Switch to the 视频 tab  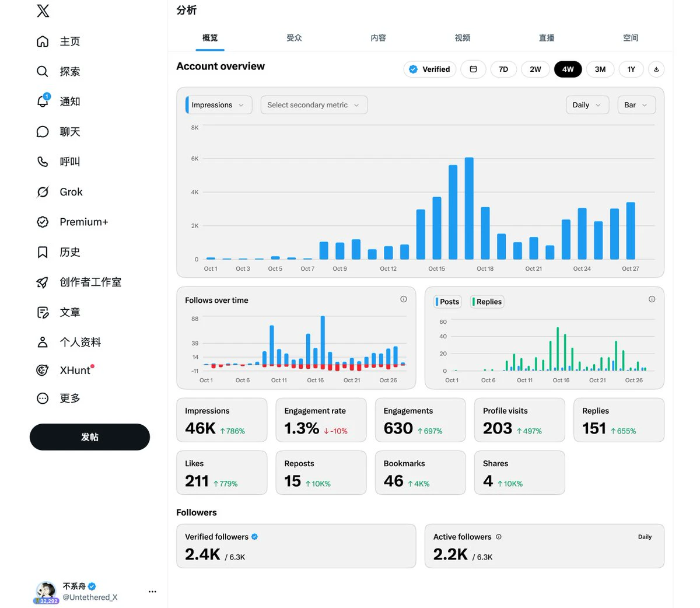click(463, 38)
